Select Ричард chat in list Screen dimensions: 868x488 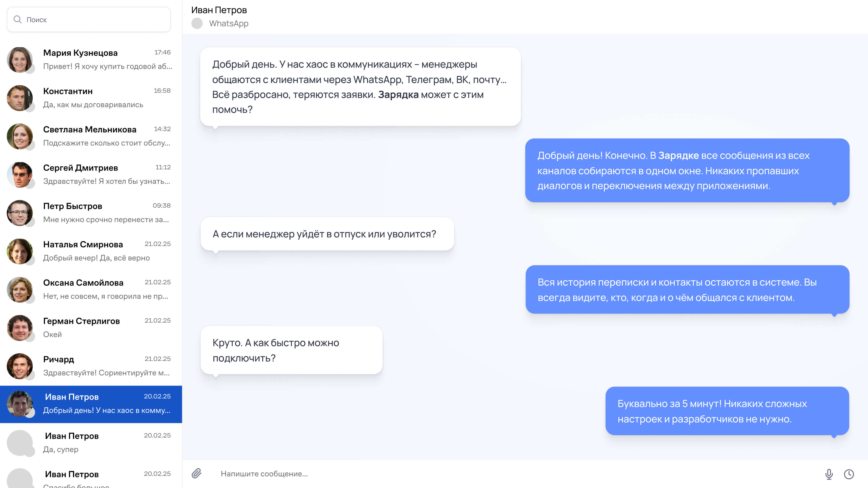point(91,366)
